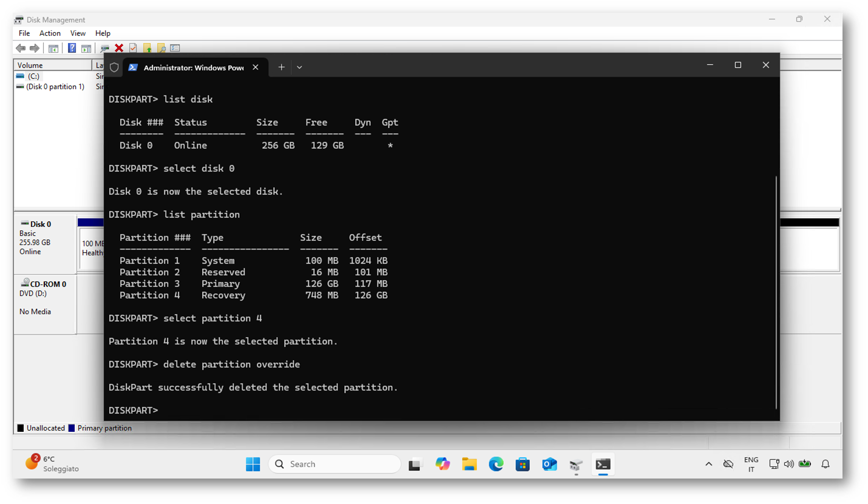This screenshot has height=504, width=868.
Task: Click the terminal vertical scrollbar
Action: coord(776,291)
